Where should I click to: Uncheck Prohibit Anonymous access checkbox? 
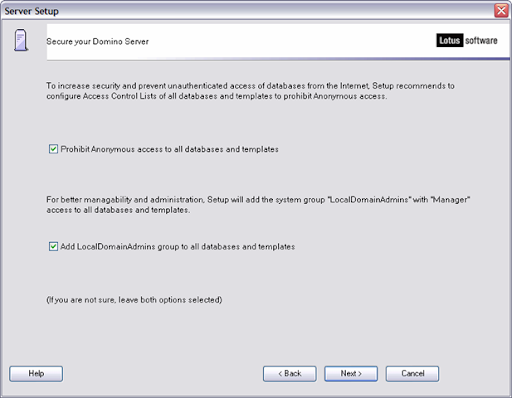[x=53, y=149]
